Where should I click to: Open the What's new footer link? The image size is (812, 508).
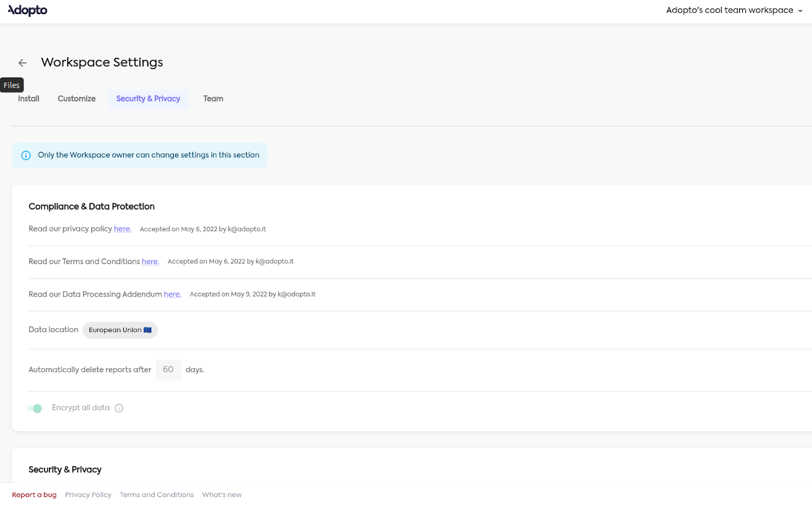(222, 495)
